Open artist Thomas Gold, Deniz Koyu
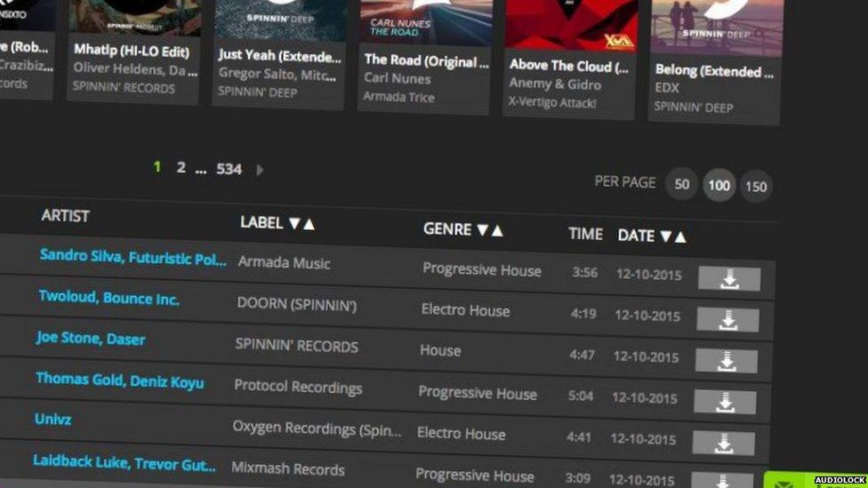868x488 pixels. coord(119,380)
